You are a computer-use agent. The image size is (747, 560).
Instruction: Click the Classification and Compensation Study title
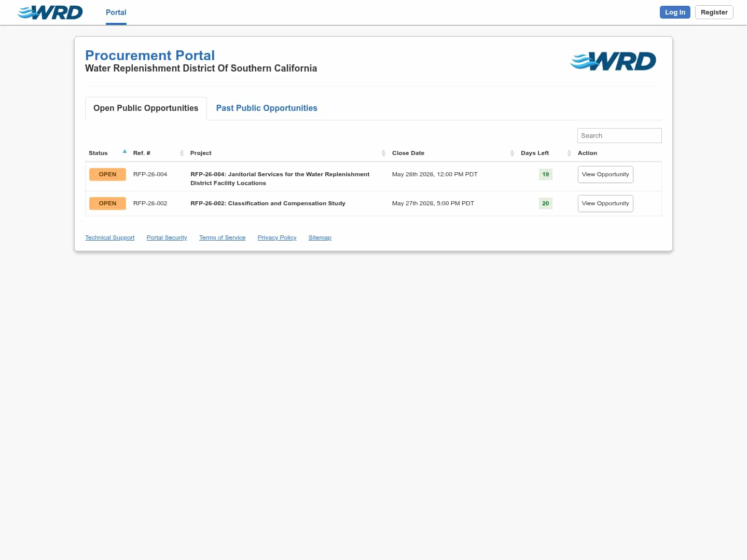tap(268, 204)
